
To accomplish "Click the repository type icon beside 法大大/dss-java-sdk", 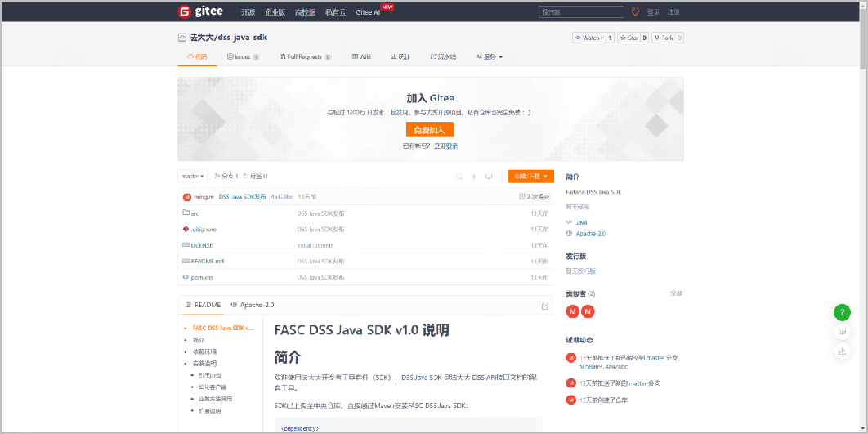I will point(181,38).
